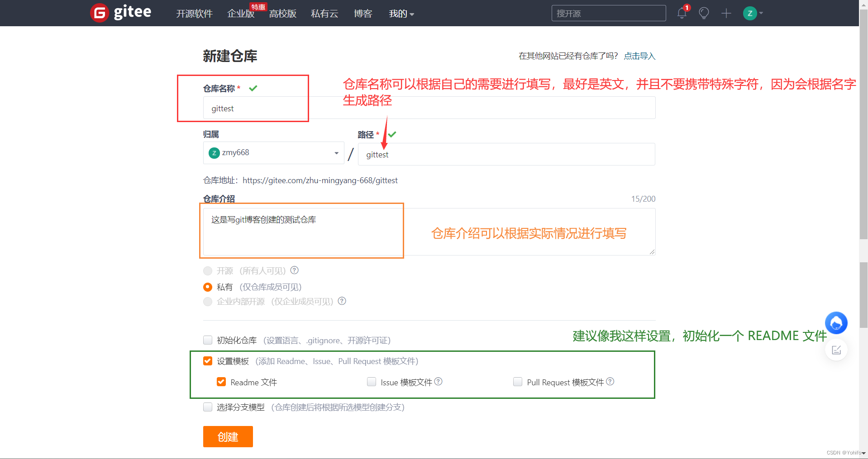Select the 企业内部开源 radio button
The height and width of the screenshot is (459, 868).
(x=208, y=302)
